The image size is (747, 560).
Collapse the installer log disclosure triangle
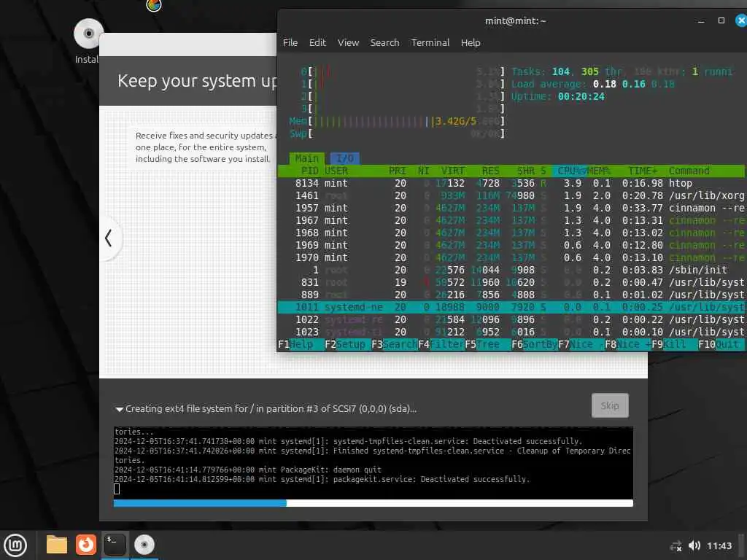119,409
